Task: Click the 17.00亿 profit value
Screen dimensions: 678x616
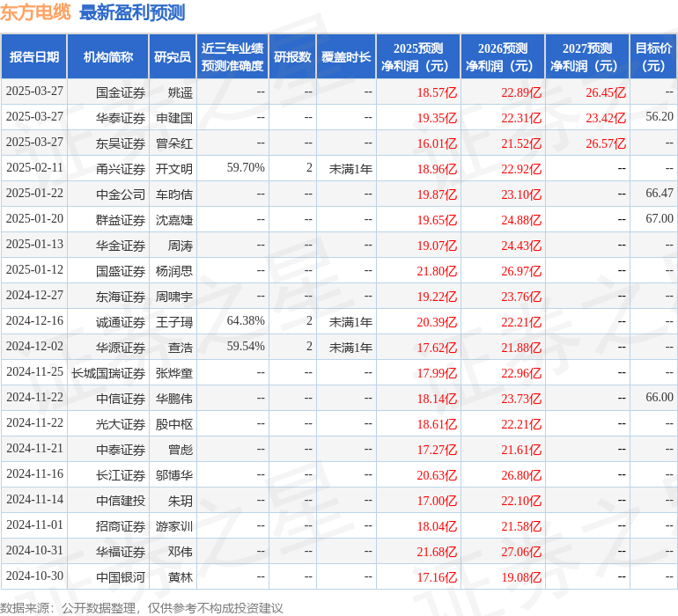Action: coord(437,501)
